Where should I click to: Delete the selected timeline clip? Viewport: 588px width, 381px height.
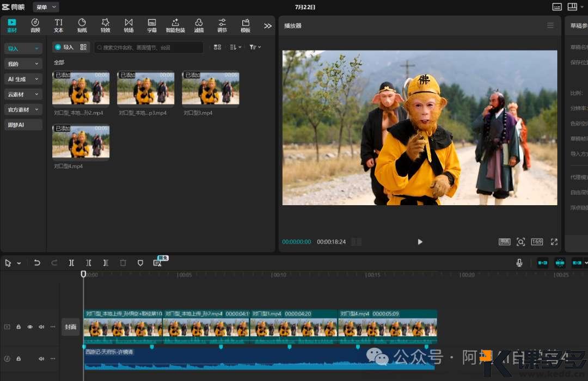pyautogui.click(x=123, y=263)
